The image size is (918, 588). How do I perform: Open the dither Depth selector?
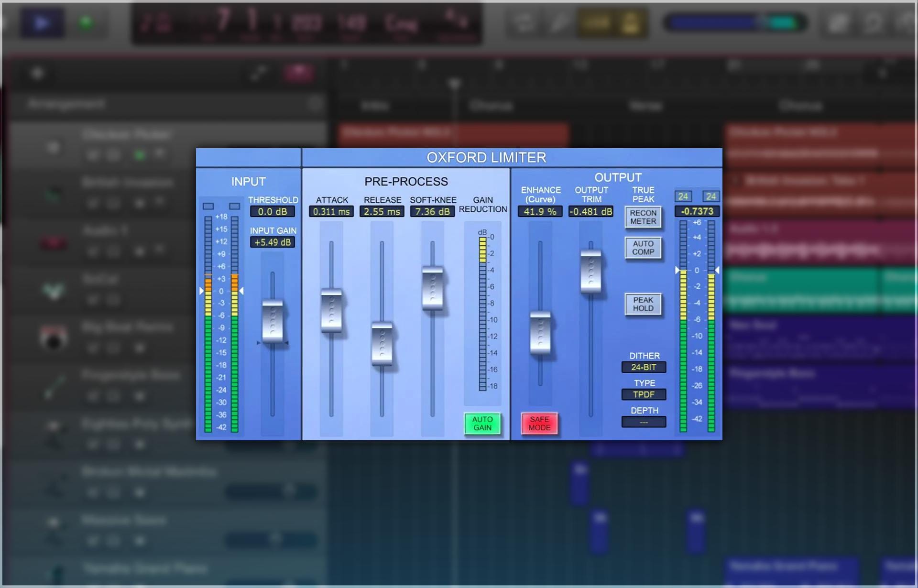pos(644,422)
